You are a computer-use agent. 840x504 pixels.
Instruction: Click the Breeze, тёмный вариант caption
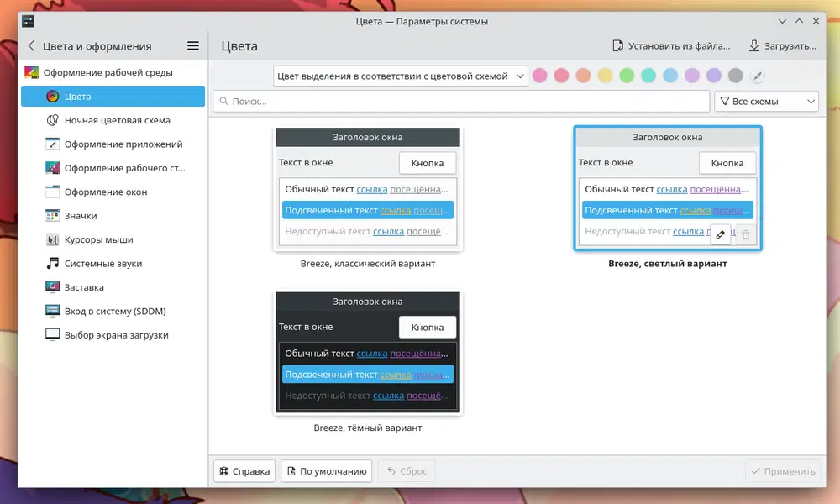368,428
